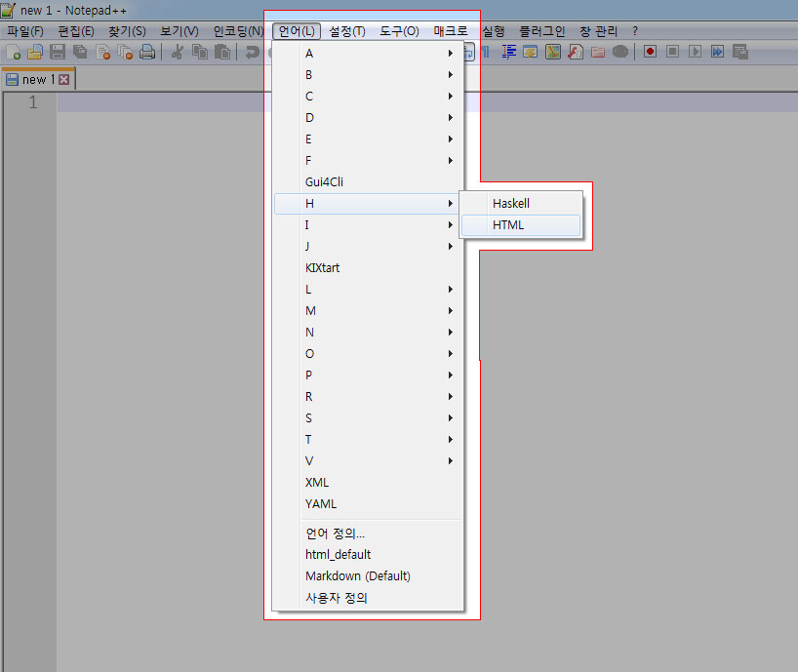Screen dimensions: 798x672
Task: Toggle Show All Characters pilcrow icon
Action: click(486, 52)
